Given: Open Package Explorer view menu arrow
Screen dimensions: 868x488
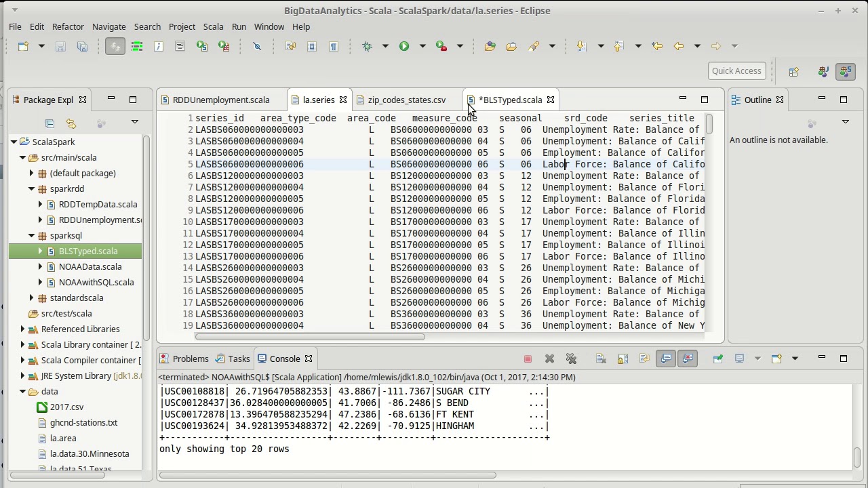Looking at the screenshot, I should 135,122.
